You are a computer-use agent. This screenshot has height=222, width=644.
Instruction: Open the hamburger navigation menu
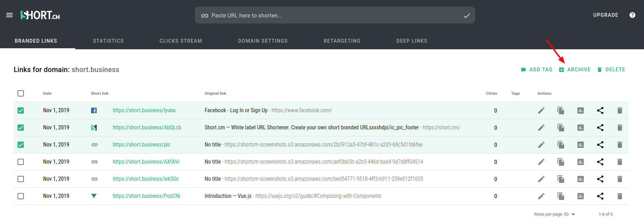pyautogui.click(x=9, y=15)
